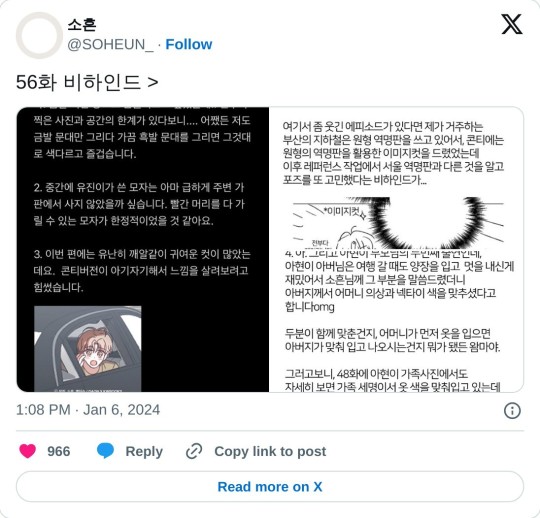Open the left black behind-the-scenes image

(143, 249)
